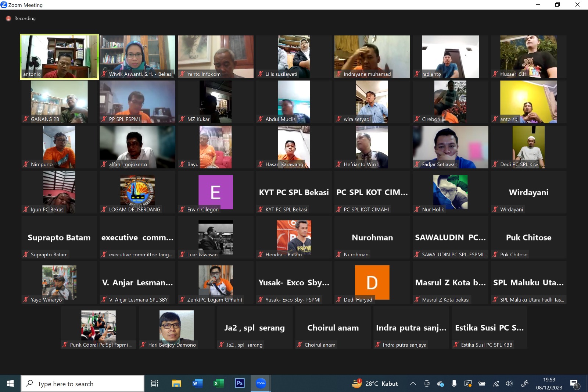588x392 pixels.
Task: Click the Task View taskbar icon
Action: pos(155,384)
